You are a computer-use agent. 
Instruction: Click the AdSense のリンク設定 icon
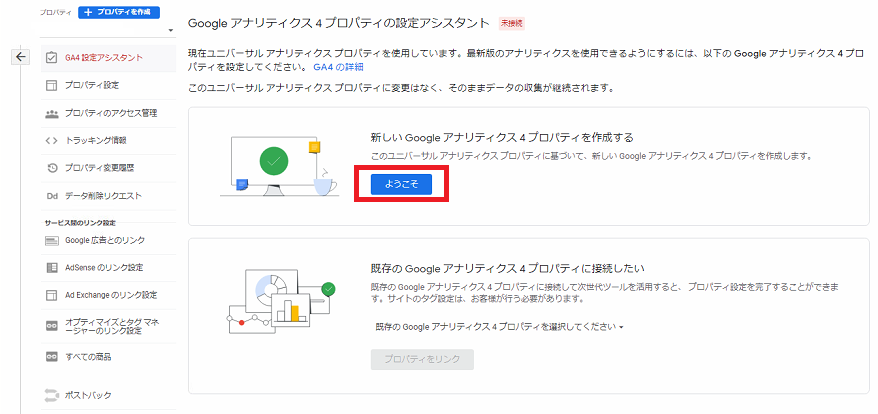pyautogui.click(x=52, y=268)
